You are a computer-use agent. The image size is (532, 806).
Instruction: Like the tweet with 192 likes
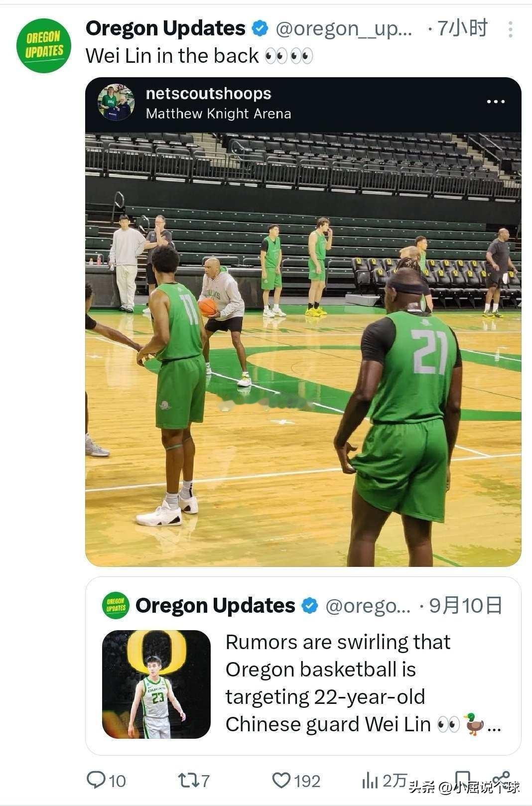pyautogui.click(x=296, y=780)
